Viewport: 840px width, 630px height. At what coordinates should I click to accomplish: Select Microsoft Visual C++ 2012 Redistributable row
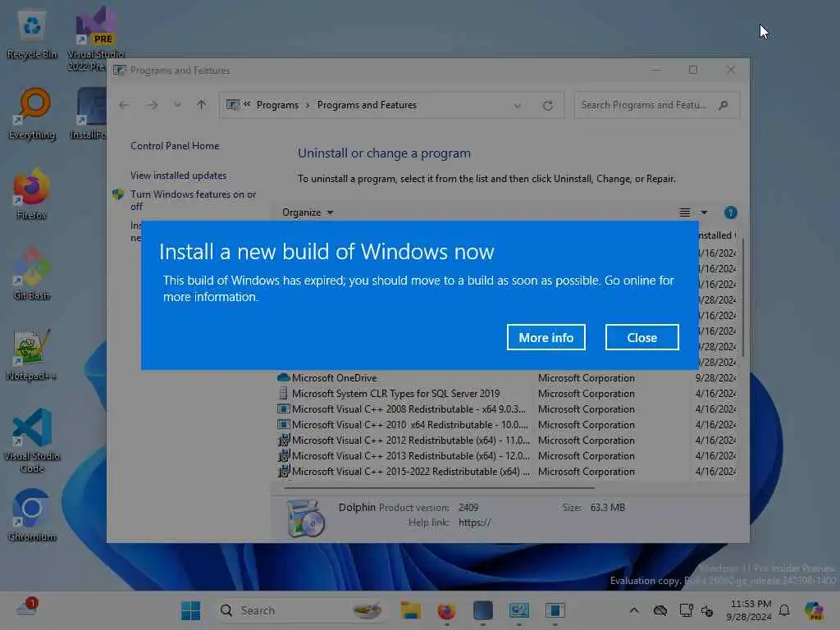pyautogui.click(x=506, y=440)
